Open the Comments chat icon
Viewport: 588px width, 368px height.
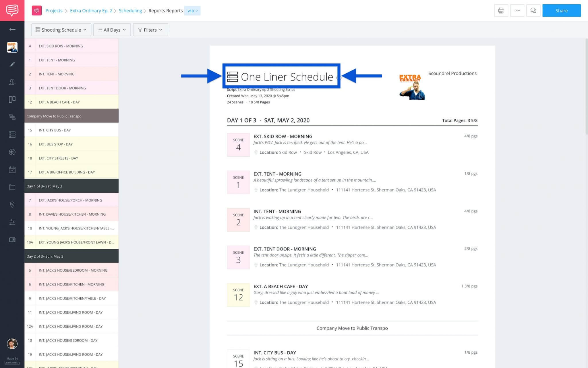tap(533, 10)
